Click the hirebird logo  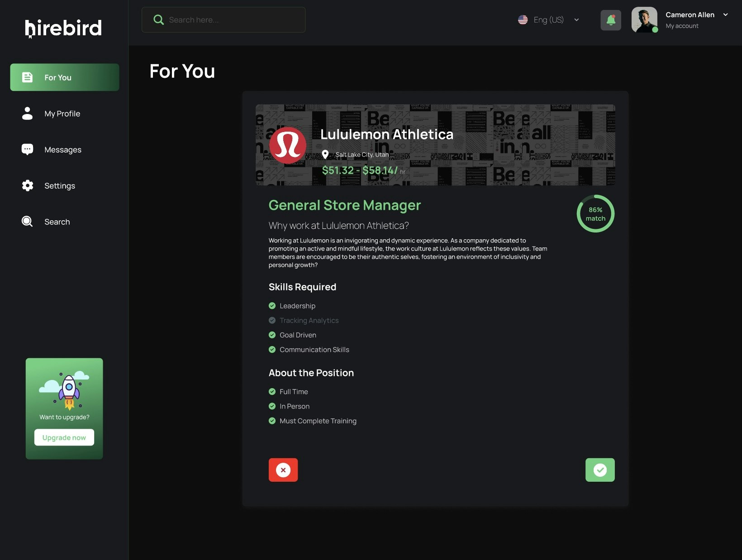pyautogui.click(x=63, y=28)
